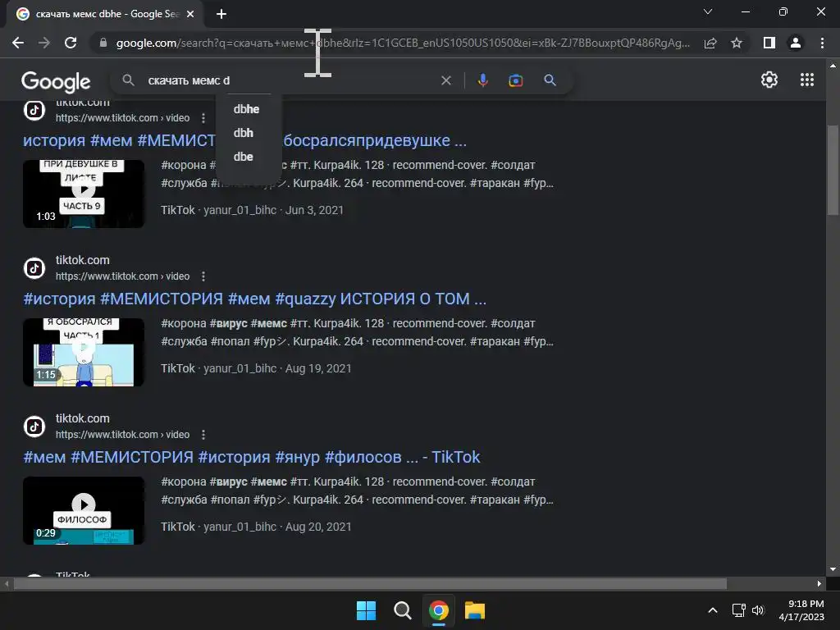This screenshot has width=840, height=630.
Task: Open File Explorer from taskbar
Action: click(x=475, y=610)
